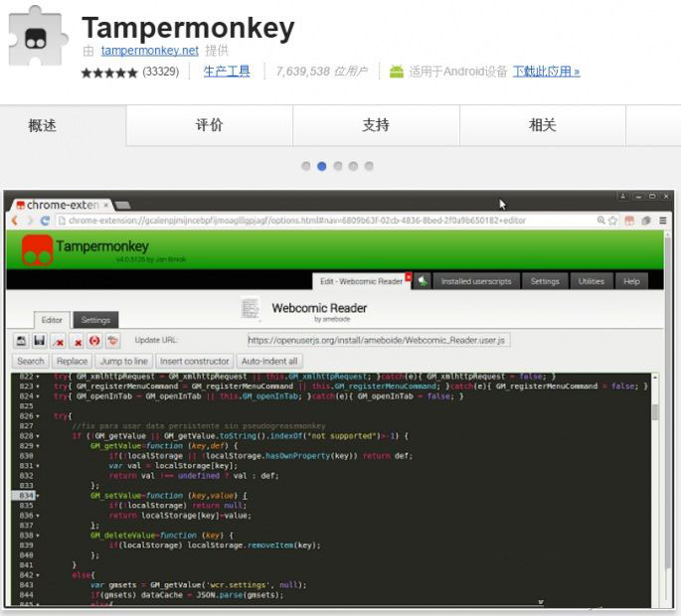Click the green Android device icon

click(396, 72)
